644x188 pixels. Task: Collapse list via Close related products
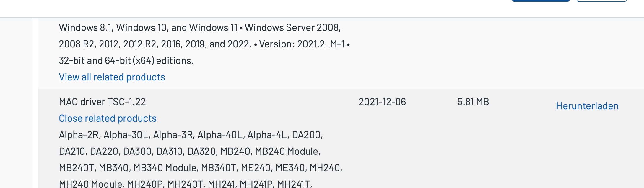click(108, 118)
